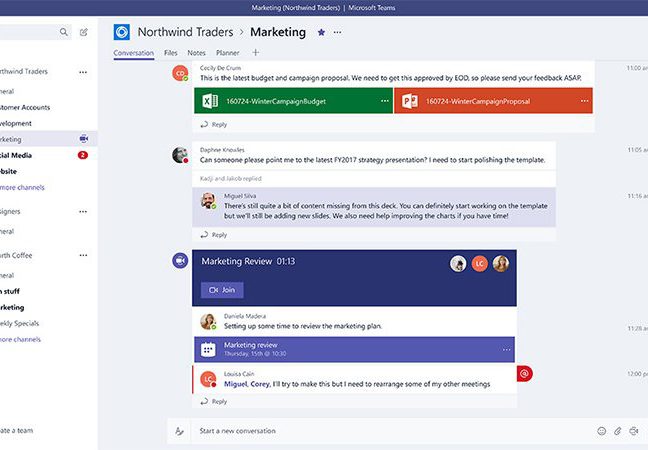This screenshot has height=450, width=648.
Task: Open options for Northwind Traders team
Action: [83, 72]
